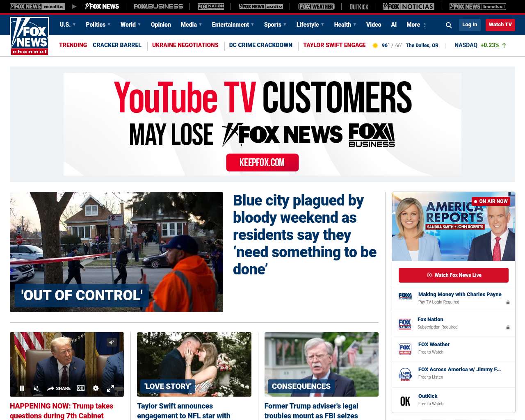Open the More menu
This screenshot has height=420, width=525.
[x=416, y=25]
